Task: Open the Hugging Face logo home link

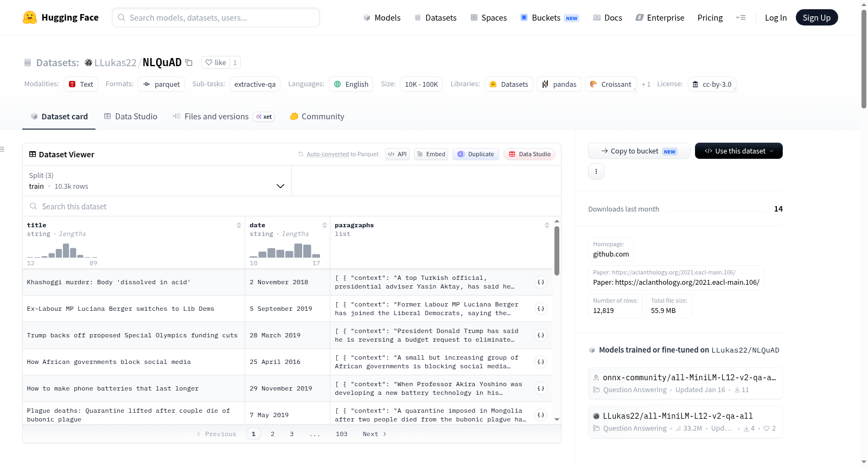Action: click(61, 17)
